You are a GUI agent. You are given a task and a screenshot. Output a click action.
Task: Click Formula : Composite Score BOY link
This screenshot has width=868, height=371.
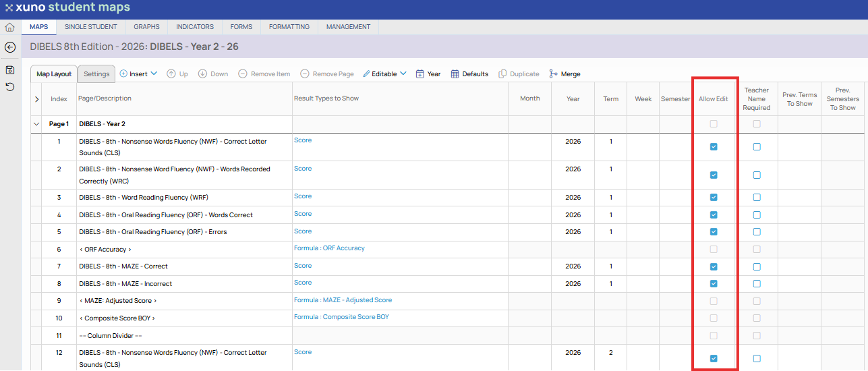pyautogui.click(x=341, y=317)
